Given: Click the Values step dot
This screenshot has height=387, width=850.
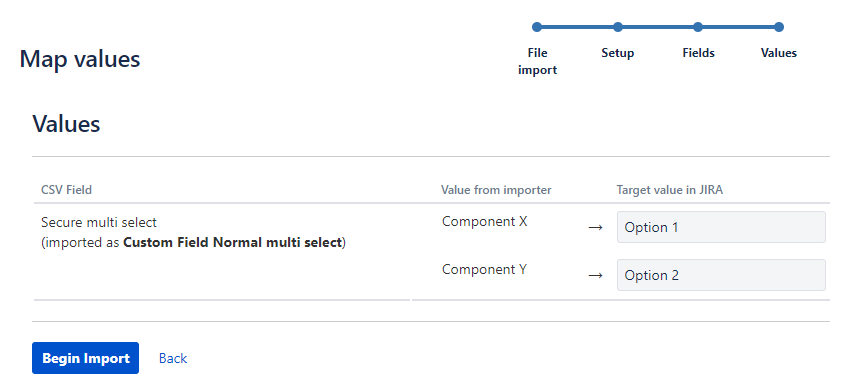Looking at the screenshot, I should click(779, 27).
